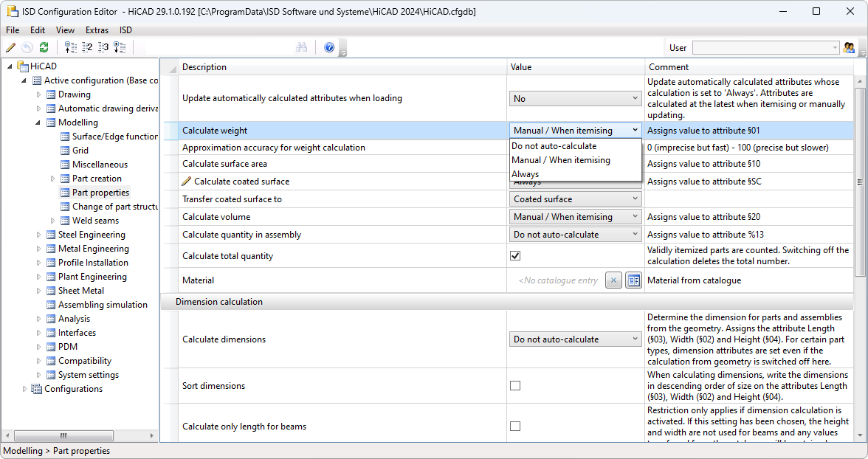Click the user management icon beside User field
Viewport: 868px width, 459px height.
coord(849,47)
